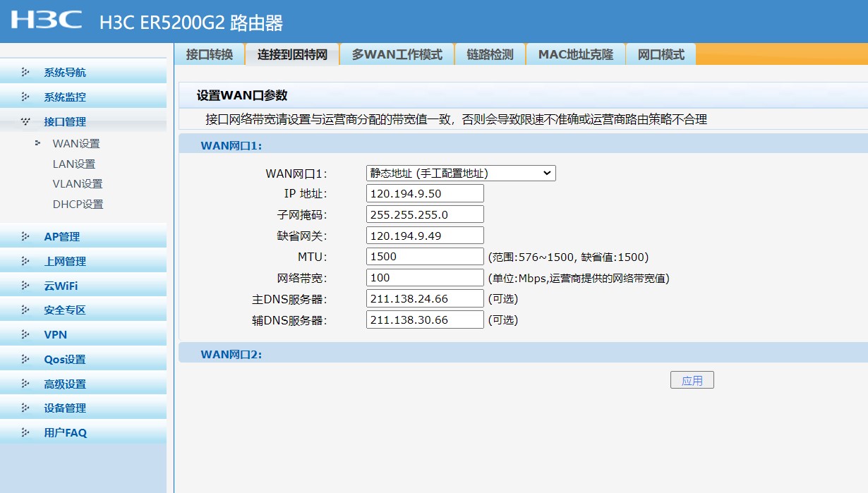Switch to the 网口模式 tab
The height and width of the screenshot is (493, 868).
pos(661,54)
